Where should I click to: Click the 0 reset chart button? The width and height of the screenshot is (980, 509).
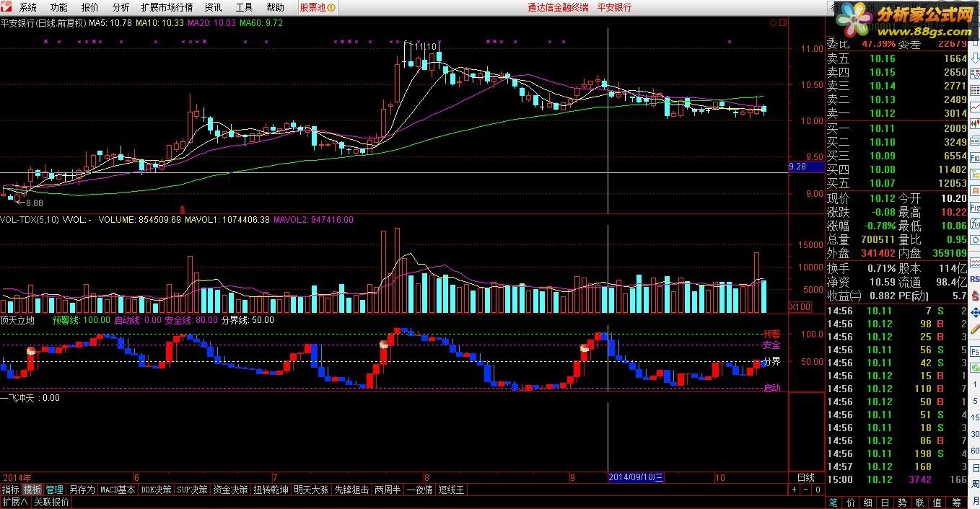tap(816, 490)
